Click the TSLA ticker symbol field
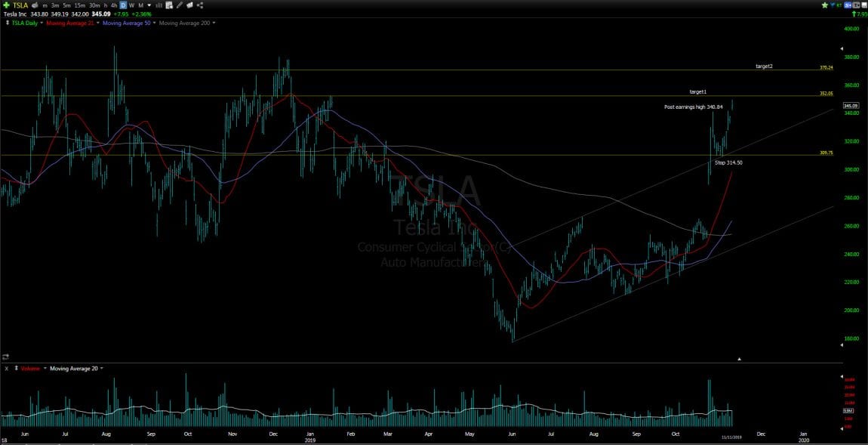The width and height of the screenshot is (868, 445). coord(20,5)
